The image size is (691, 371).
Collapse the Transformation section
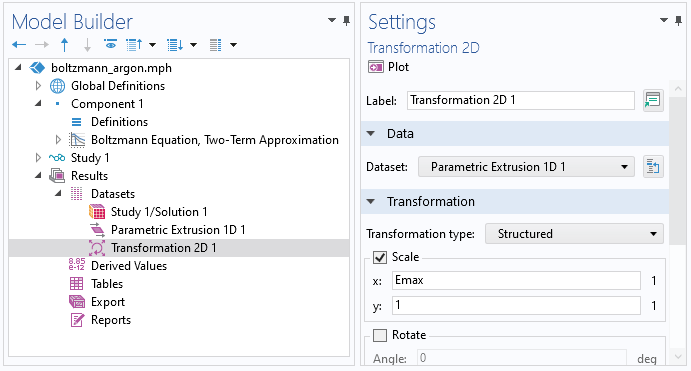click(371, 201)
